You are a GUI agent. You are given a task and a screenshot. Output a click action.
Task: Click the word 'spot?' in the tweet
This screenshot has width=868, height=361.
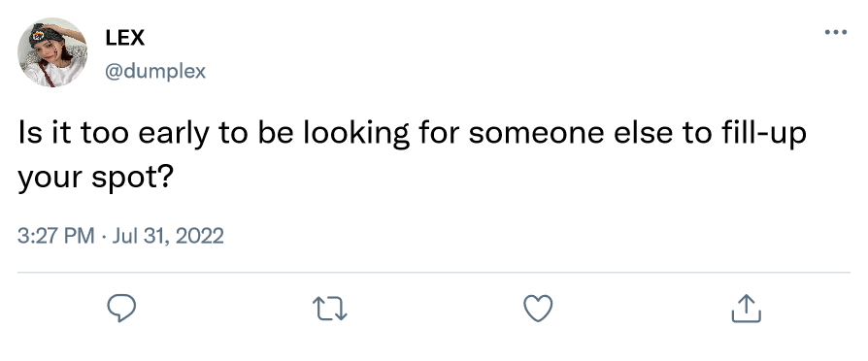tap(133, 179)
